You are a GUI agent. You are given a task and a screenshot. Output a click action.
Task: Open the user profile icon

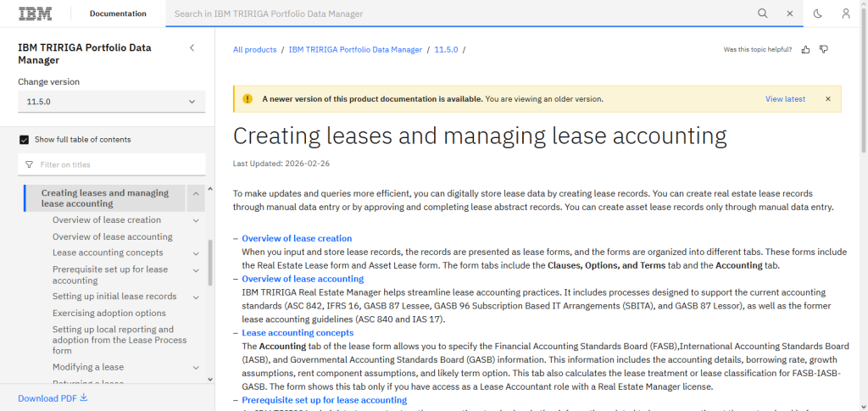tap(846, 14)
